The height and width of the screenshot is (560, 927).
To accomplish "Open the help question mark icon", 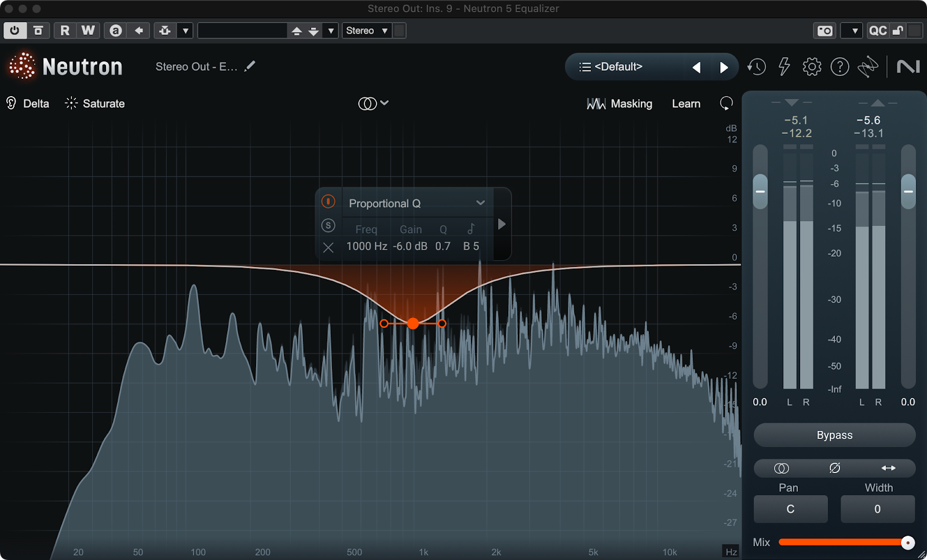I will tap(840, 67).
